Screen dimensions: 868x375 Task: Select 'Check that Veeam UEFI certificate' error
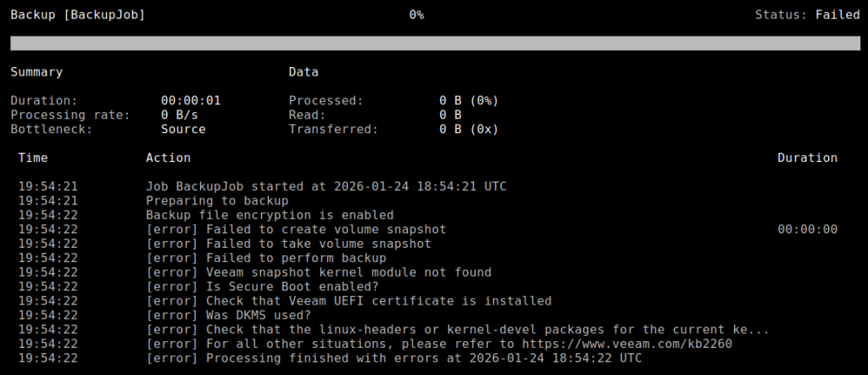coord(348,301)
